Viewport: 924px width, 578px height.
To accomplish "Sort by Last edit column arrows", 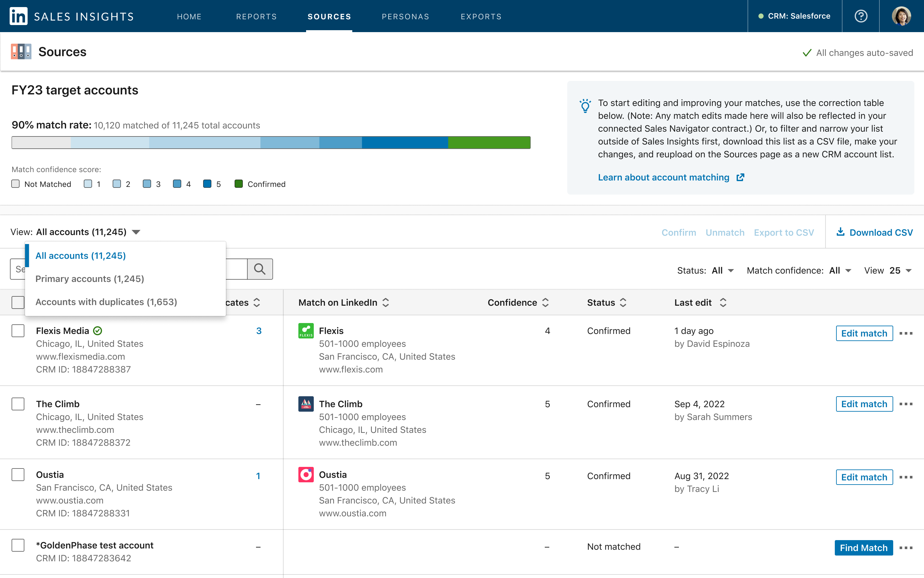I will click(723, 302).
